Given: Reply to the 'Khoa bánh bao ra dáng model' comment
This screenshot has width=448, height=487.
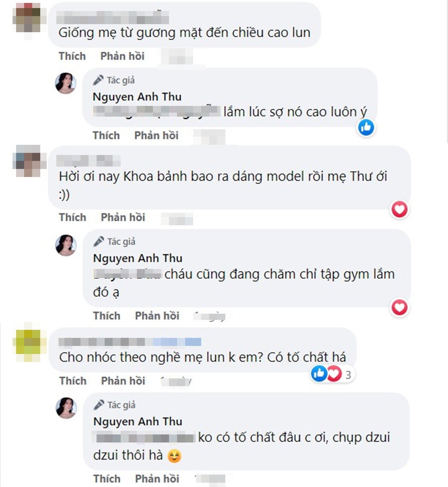Looking at the screenshot, I should pyautogui.click(x=123, y=217).
